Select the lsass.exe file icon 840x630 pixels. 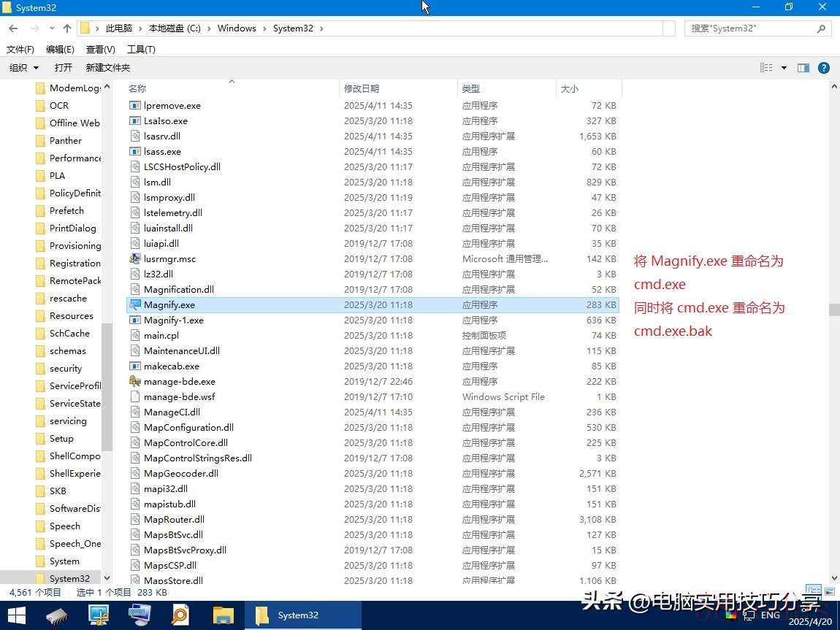[135, 152]
